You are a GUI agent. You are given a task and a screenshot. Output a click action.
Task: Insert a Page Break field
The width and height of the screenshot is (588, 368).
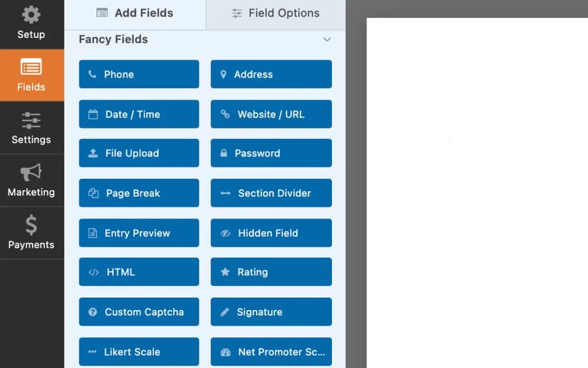139,193
